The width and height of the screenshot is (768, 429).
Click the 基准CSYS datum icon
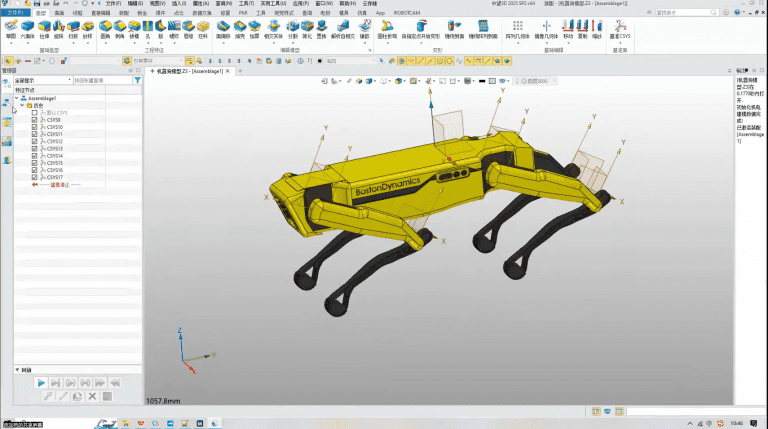point(620,27)
